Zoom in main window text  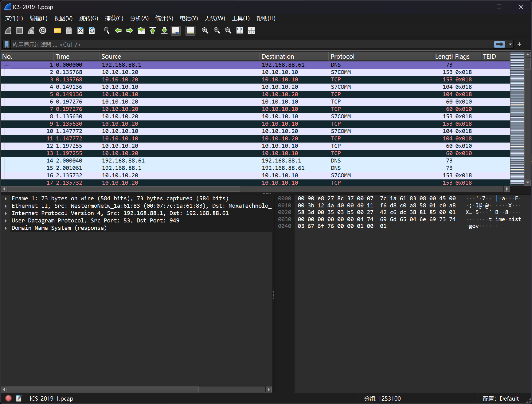[205, 30]
